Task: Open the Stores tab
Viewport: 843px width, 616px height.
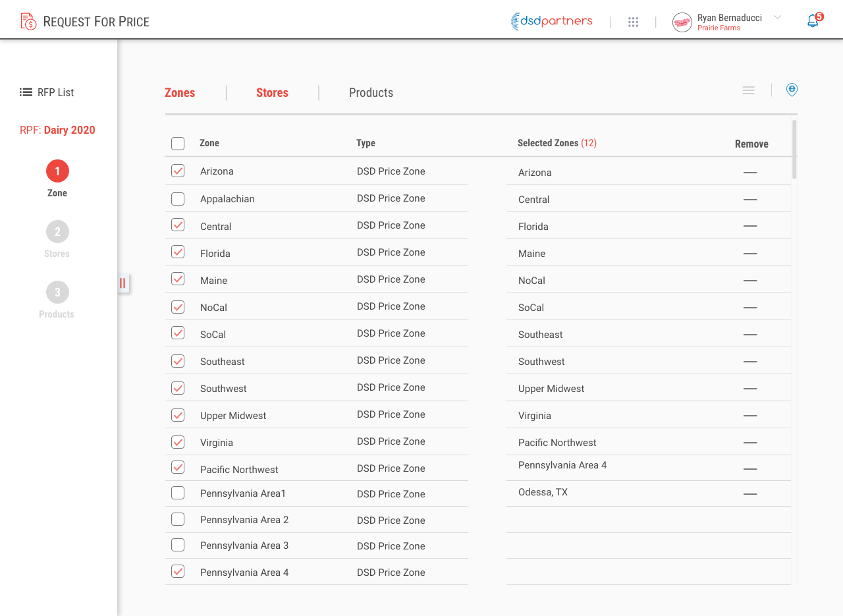Action: coord(272,93)
